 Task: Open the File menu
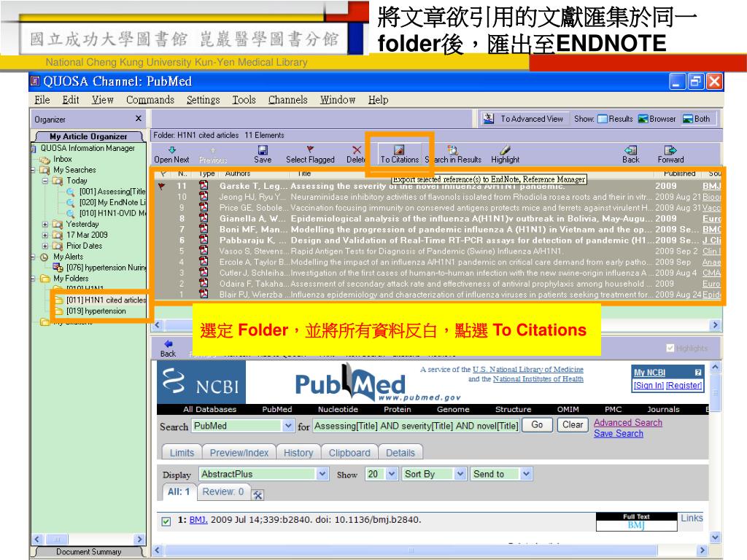(42, 99)
